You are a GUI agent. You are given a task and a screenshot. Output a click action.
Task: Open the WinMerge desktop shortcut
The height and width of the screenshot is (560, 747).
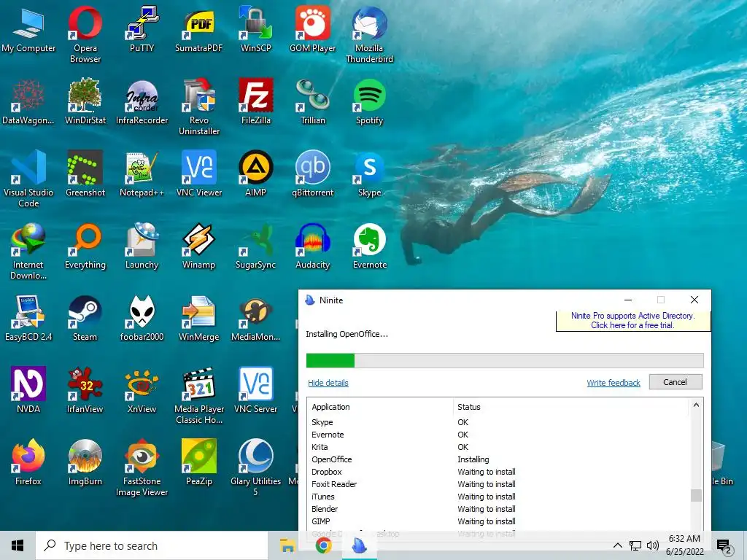pos(198,318)
